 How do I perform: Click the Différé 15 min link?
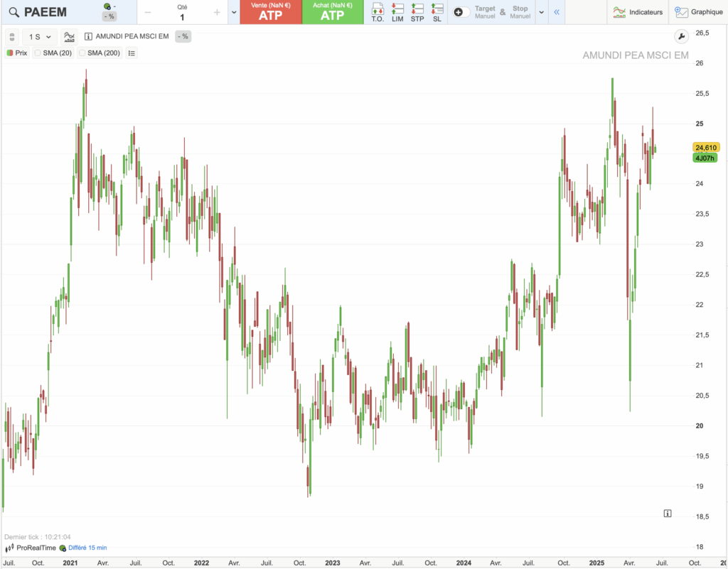pos(87,548)
